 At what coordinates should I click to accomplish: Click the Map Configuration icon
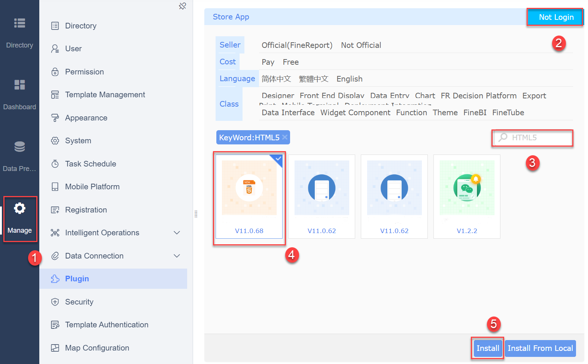55,348
